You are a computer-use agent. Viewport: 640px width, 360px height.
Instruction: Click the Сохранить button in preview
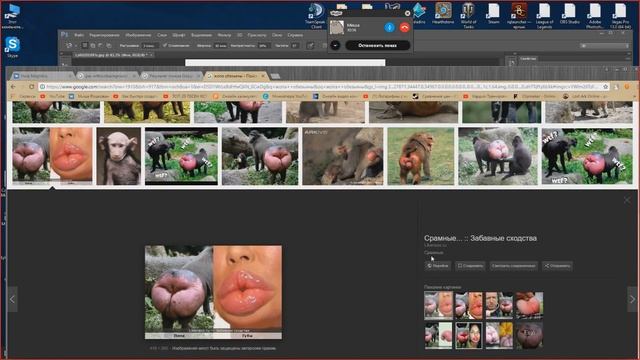[x=470, y=266]
